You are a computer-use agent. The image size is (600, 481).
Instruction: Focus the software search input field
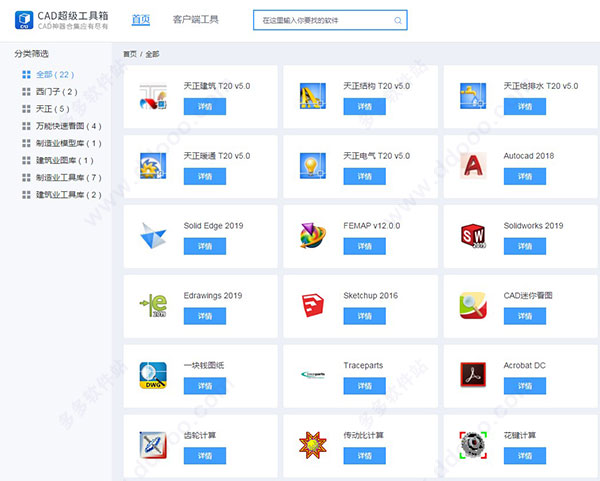pos(330,20)
